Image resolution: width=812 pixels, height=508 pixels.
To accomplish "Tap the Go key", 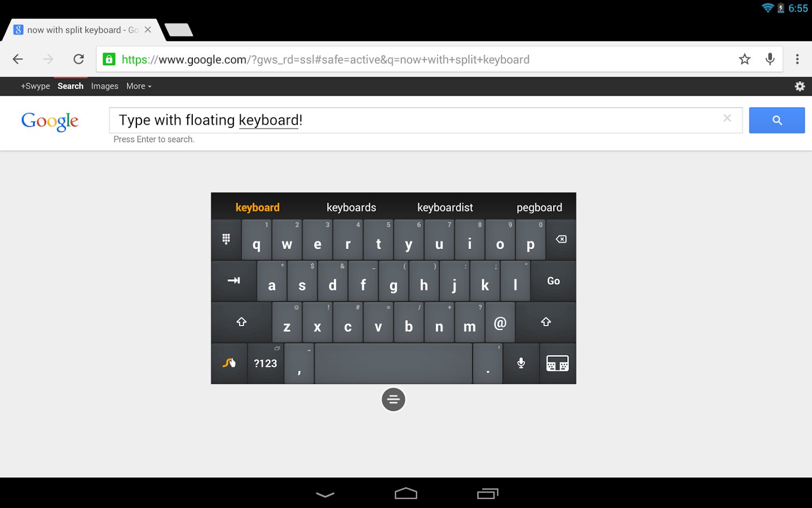I will [x=554, y=281].
